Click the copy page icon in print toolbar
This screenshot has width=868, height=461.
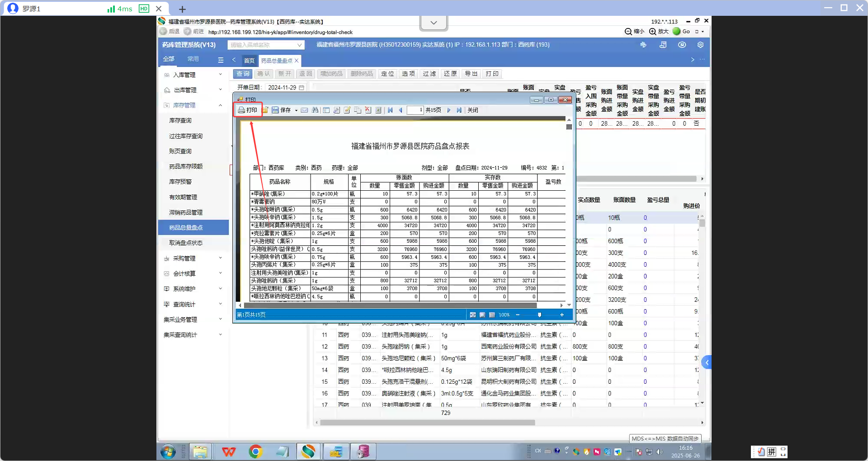coord(358,110)
